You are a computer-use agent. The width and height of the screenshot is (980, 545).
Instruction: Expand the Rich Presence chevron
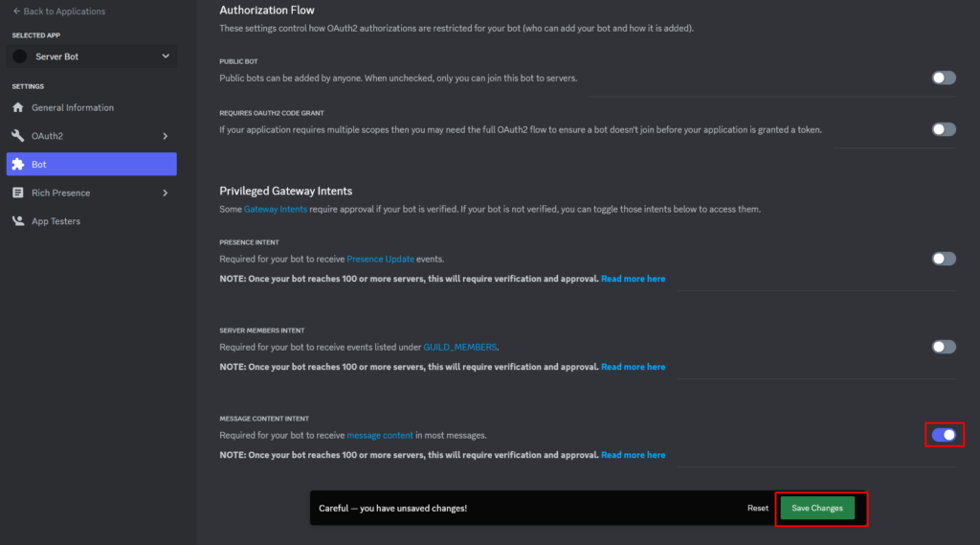pyautogui.click(x=166, y=193)
